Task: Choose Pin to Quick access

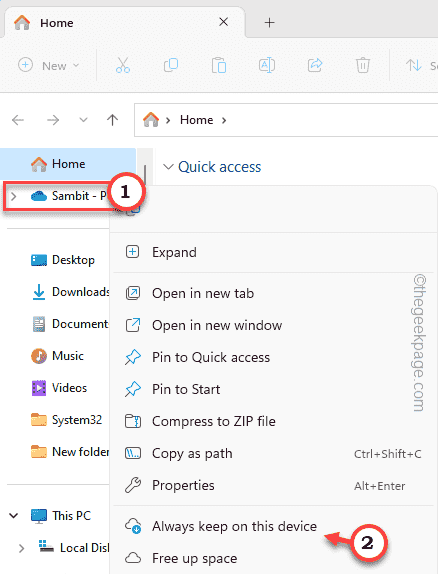Action: pos(273,358)
